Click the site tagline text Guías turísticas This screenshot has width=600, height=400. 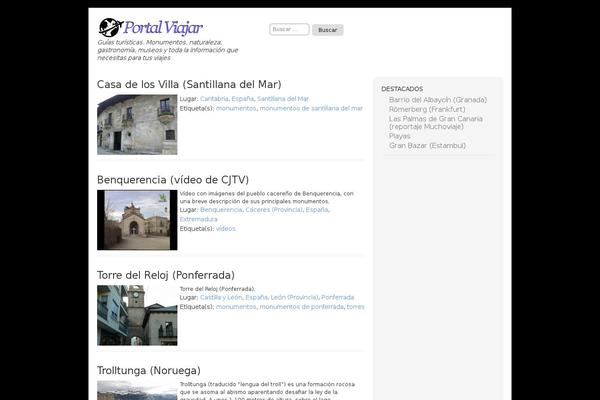(168, 50)
